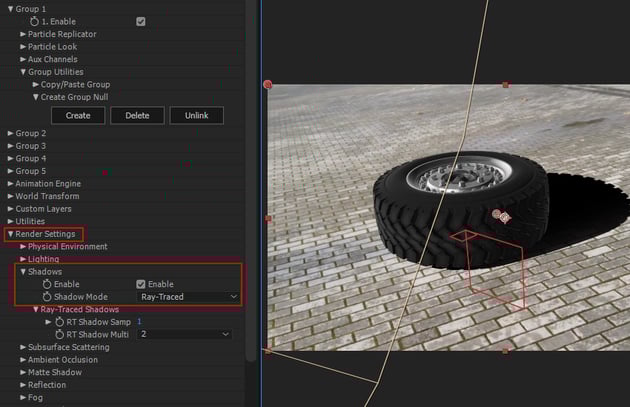Click the light anchor point icon beside the tire
This screenshot has height=407, width=630.
(500, 214)
